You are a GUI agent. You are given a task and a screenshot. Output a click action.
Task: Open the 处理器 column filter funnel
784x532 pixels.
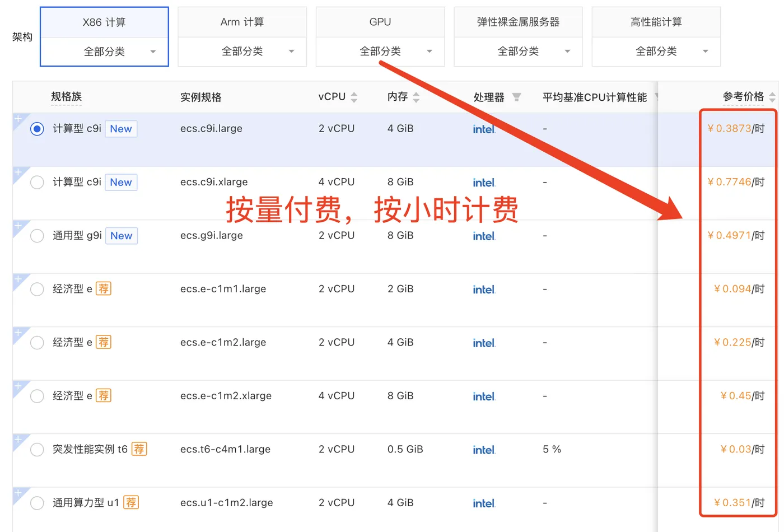(x=516, y=97)
